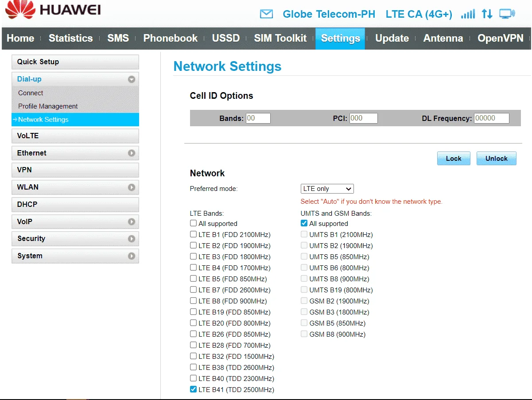Enable LTE B40 (TDD 2300MHz) checkbox

[x=193, y=378]
